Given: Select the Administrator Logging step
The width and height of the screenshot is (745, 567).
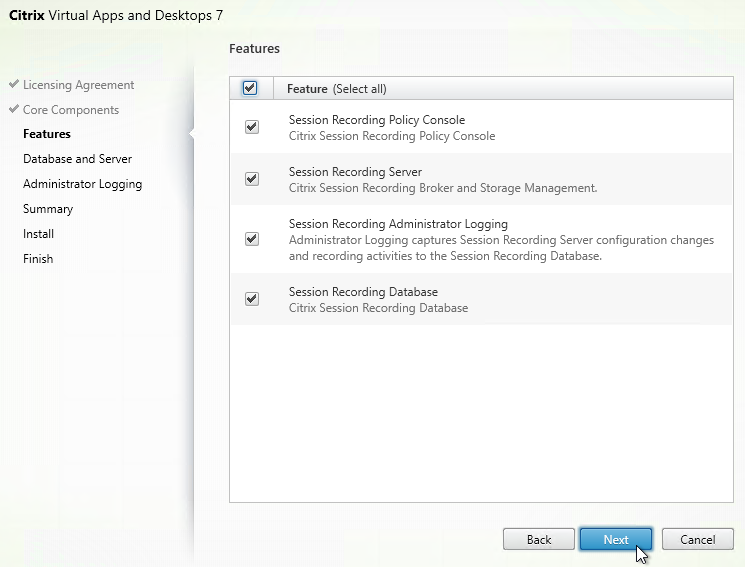Looking at the screenshot, I should coord(83,184).
